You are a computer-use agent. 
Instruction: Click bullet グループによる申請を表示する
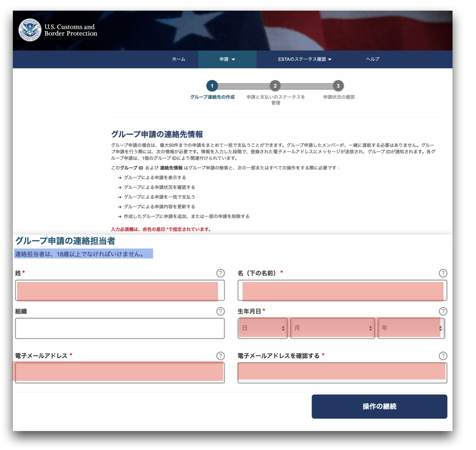tap(155, 177)
